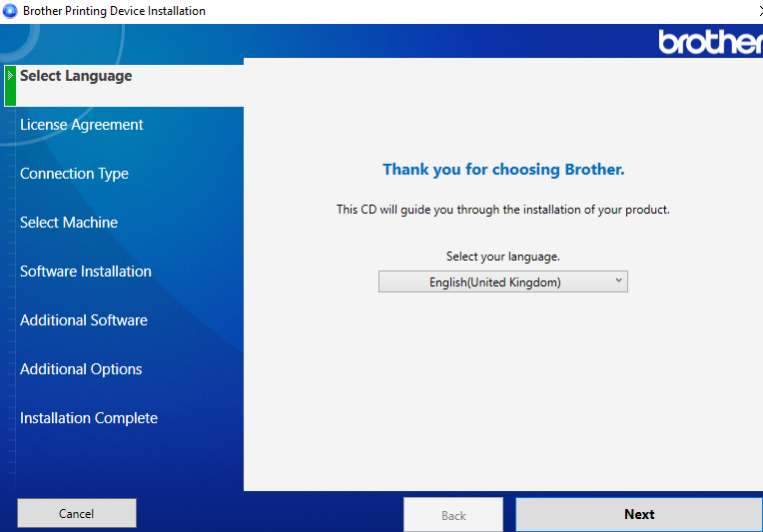Click 'This CD will guide you' text
This screenshot has width=763, height=532.
tap(502, 210)
